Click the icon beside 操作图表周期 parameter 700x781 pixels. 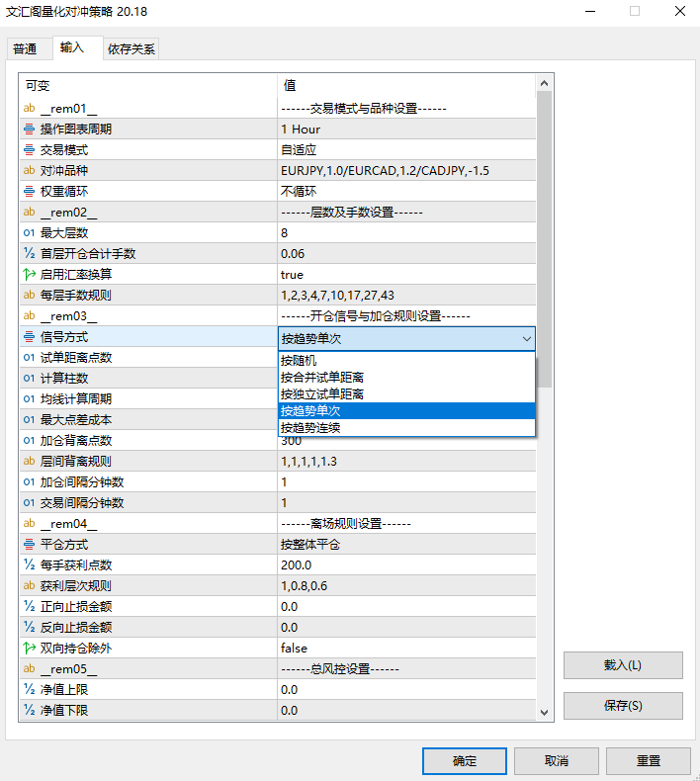pos(29,130)
